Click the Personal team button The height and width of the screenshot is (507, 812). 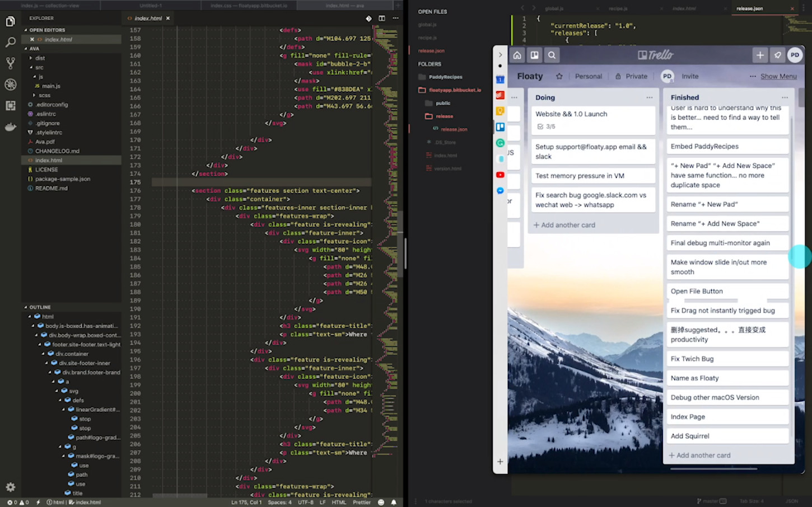(x=589, y=76)
